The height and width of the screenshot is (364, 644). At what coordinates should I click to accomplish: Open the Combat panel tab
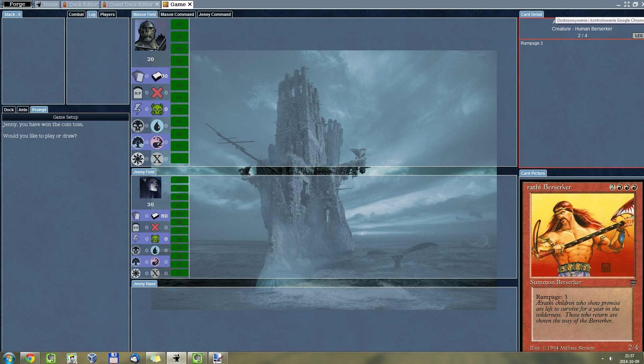[76, 15]
